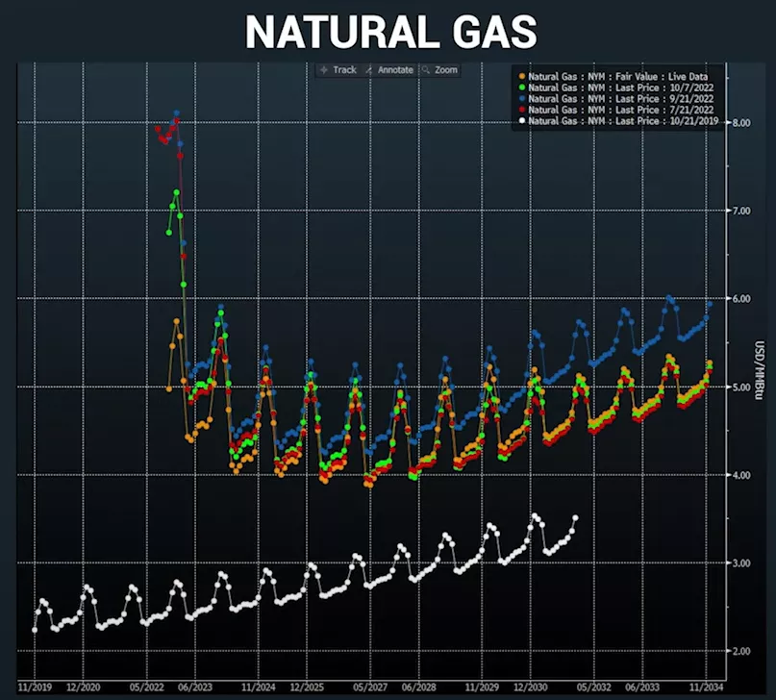
Task: Click the 8.00 y-axis price label
Action: pyautogui.click(x=740, y=123)
